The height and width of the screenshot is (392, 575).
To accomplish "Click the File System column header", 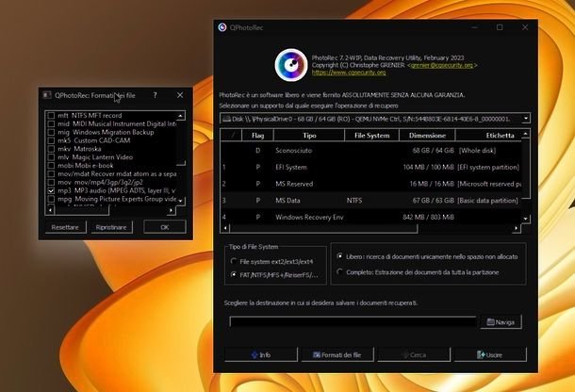I will tap(371, 136).
